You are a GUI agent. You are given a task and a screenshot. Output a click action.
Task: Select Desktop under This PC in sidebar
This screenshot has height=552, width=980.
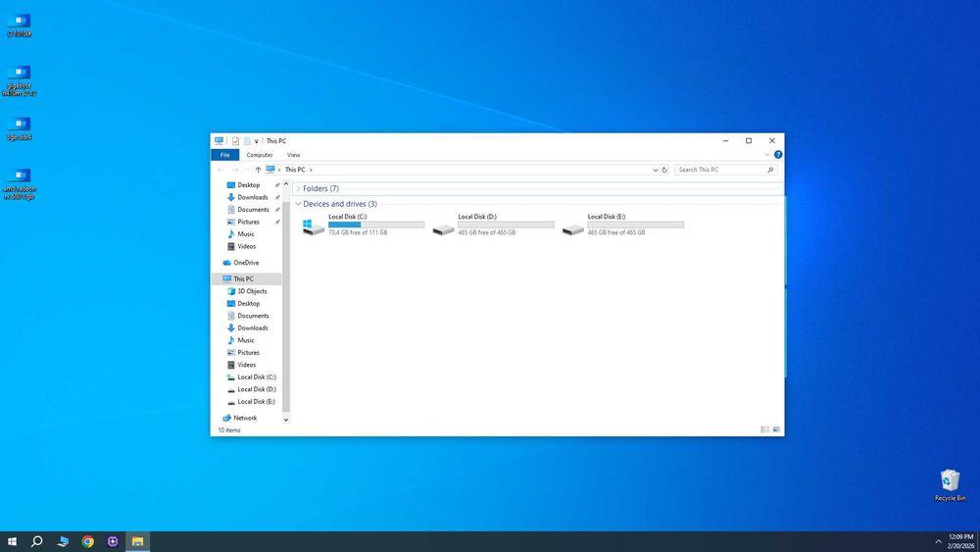248,303
